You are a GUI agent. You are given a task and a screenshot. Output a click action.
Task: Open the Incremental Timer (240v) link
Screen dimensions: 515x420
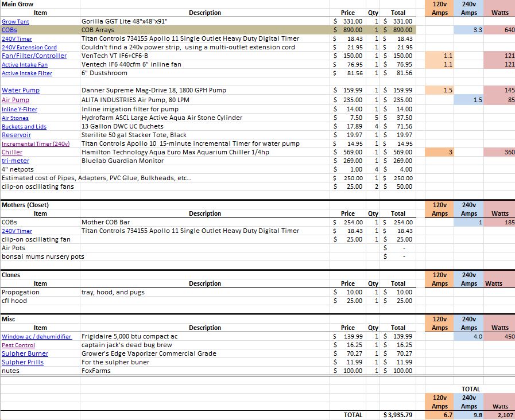[x=36, y=143]
